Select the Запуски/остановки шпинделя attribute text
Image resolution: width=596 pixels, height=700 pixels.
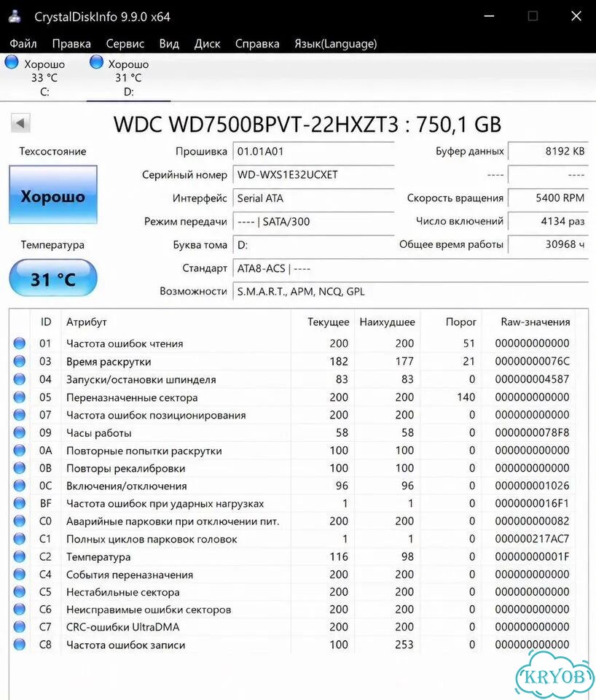click(x=141, y=379)
